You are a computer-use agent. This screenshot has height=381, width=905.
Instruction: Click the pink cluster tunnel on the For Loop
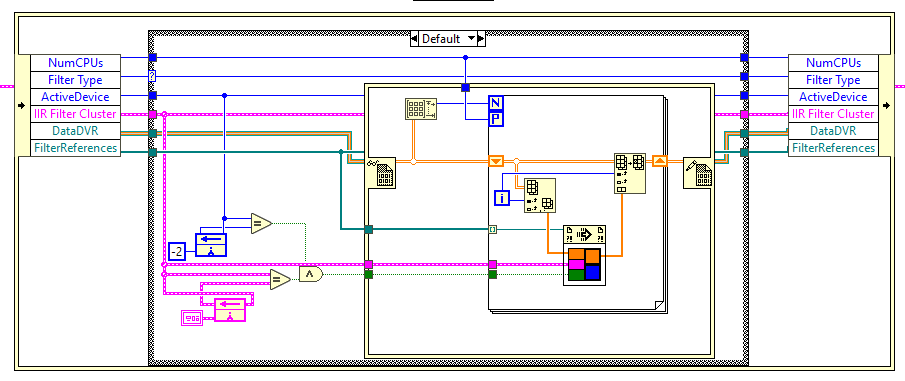tap(492, 264)
